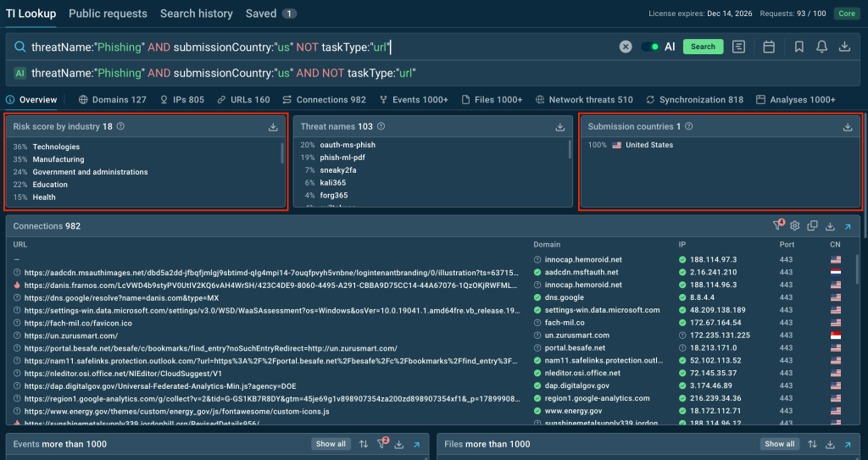The width and height of the screenshot is (868, 460).
Task: Bookmark this search query
Action: 798,47
